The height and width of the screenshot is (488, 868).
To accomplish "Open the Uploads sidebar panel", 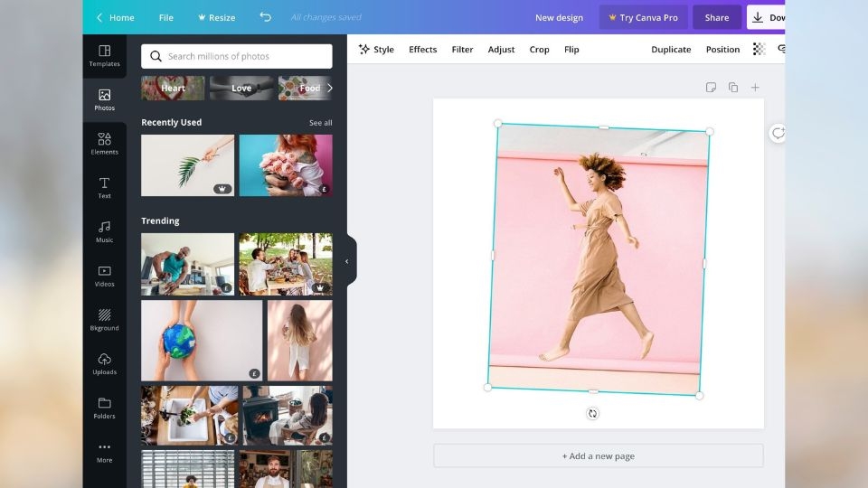I will (105, 364).
